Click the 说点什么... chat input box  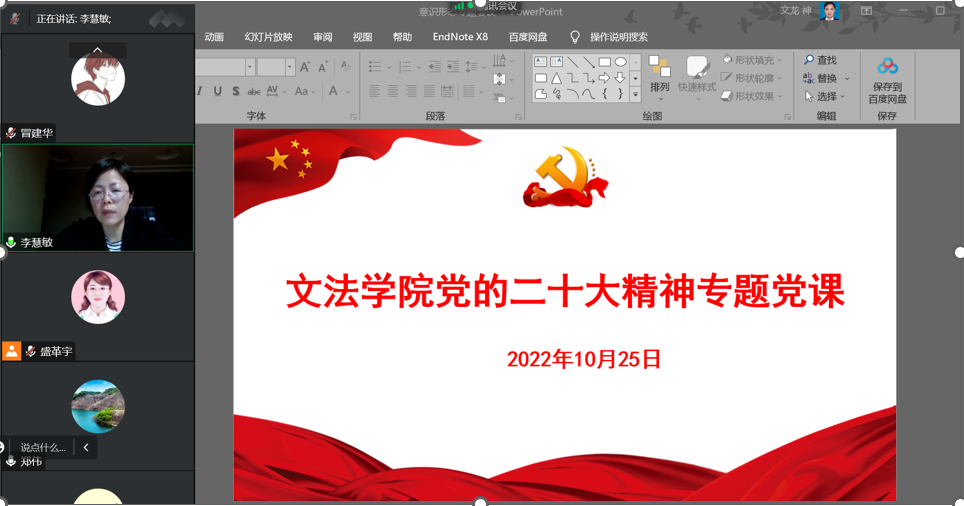43,448
